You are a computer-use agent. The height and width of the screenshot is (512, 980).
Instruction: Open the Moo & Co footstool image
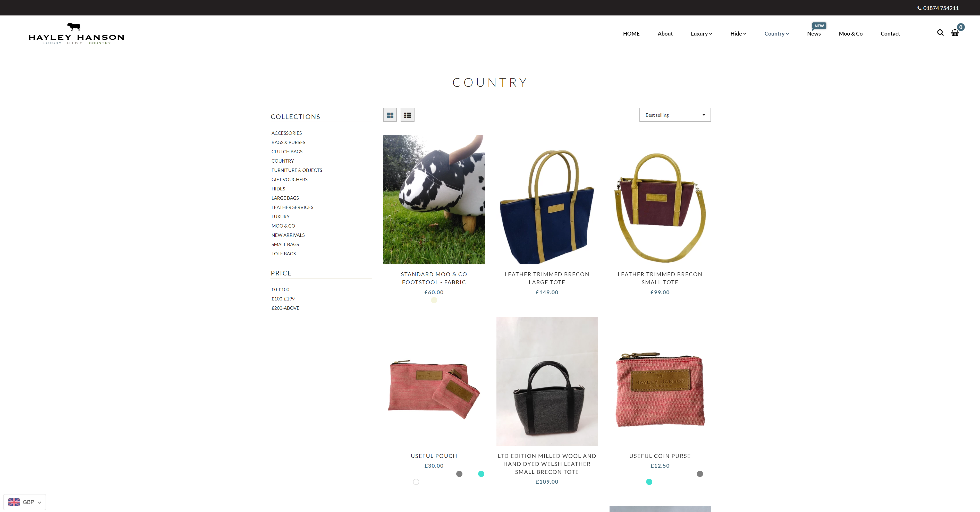click(434, 200)
